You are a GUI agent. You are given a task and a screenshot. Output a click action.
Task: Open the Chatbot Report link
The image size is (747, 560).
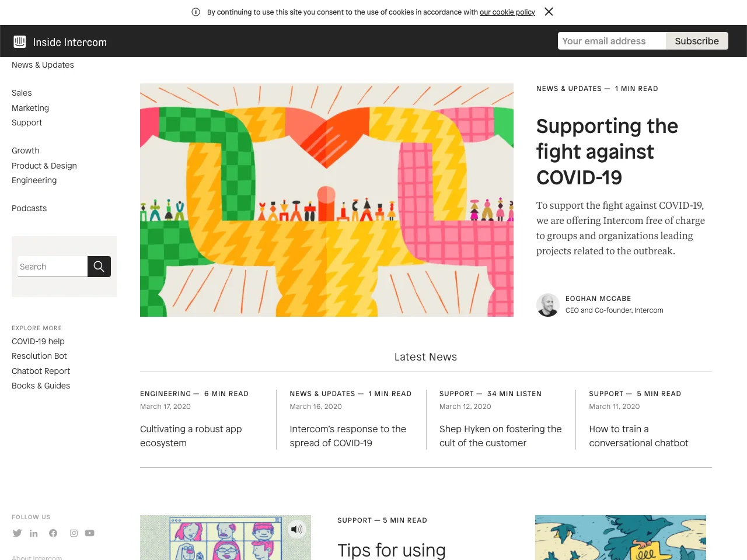coord(41,371)
